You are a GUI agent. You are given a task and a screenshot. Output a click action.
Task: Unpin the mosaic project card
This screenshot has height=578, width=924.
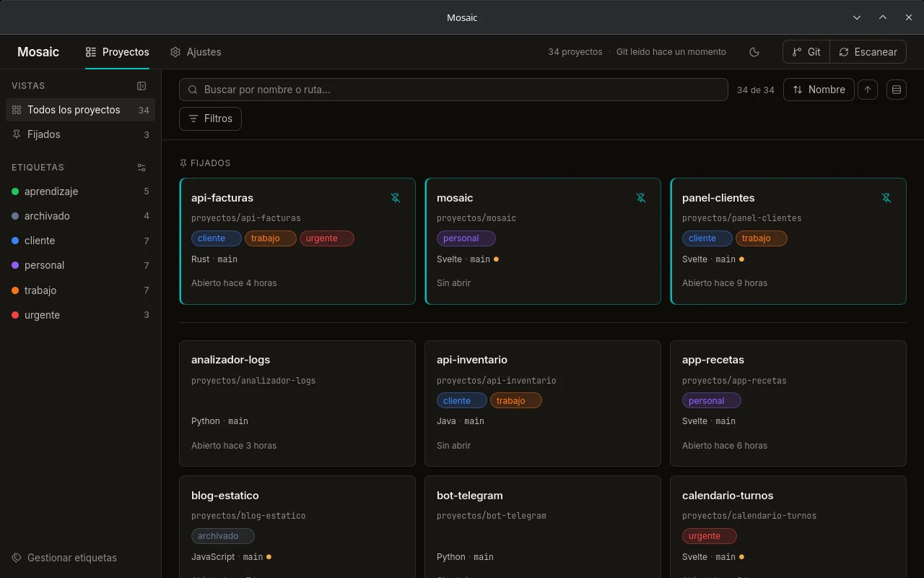641,198
